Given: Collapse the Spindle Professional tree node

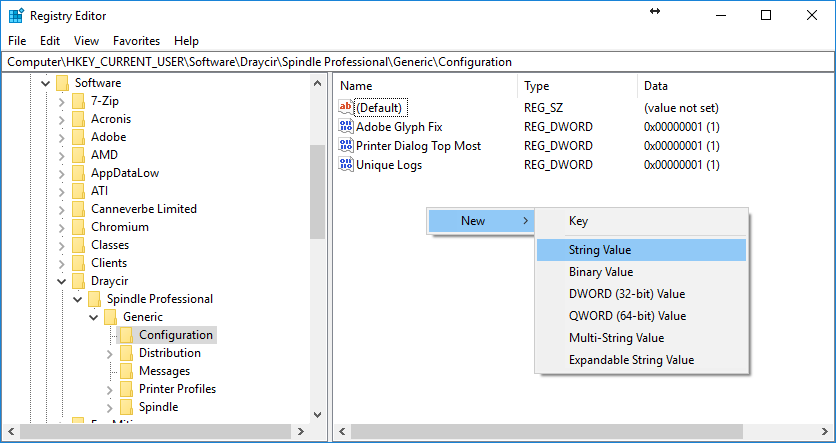Looking at the screenshot, I should click(78, 300).
